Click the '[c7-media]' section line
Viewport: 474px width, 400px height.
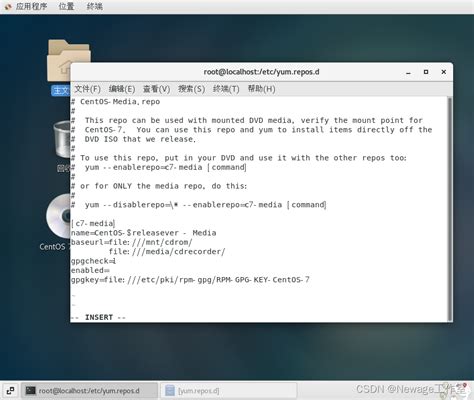coord(93,224)
